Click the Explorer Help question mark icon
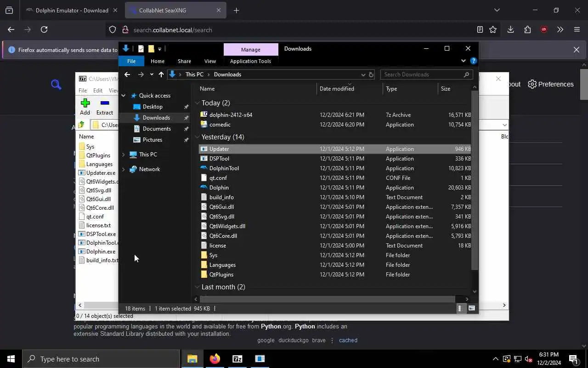 coord(474,61)
